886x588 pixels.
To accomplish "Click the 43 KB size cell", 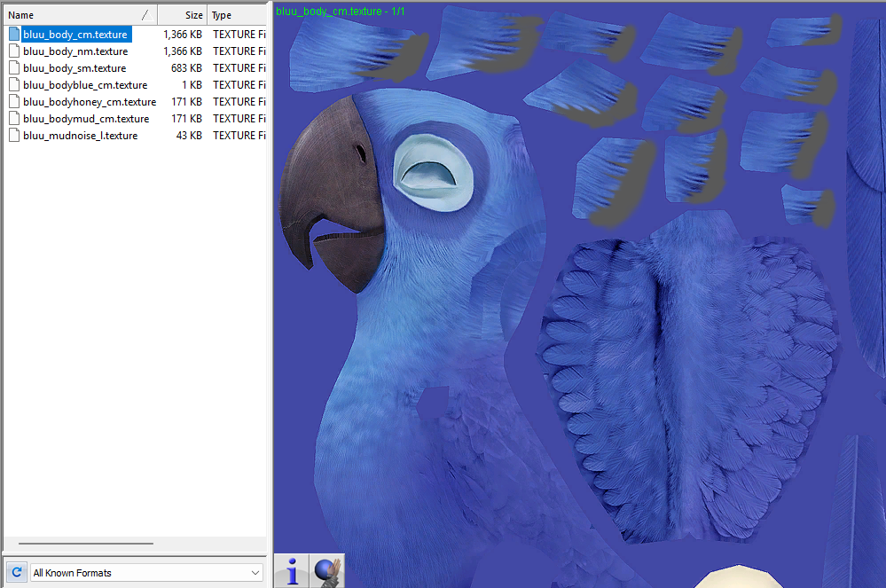I will tap(189, 136).
